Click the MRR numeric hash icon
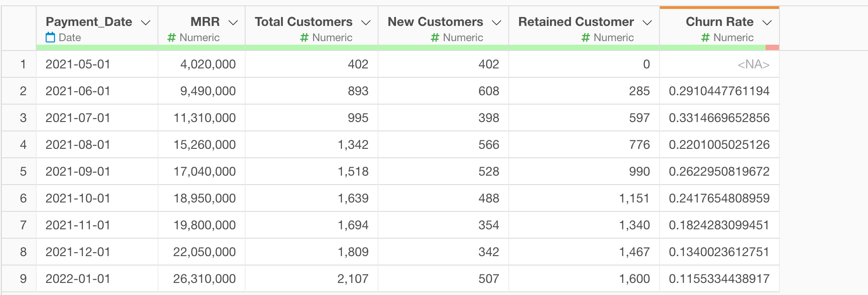 (171, 38)
